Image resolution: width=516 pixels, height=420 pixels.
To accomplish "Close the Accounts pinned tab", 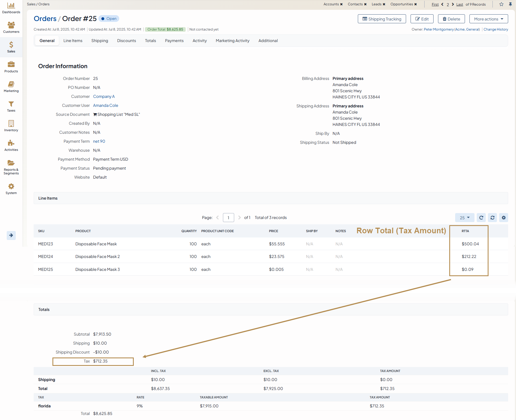I will pyautogui.click(x=341, y=4).
